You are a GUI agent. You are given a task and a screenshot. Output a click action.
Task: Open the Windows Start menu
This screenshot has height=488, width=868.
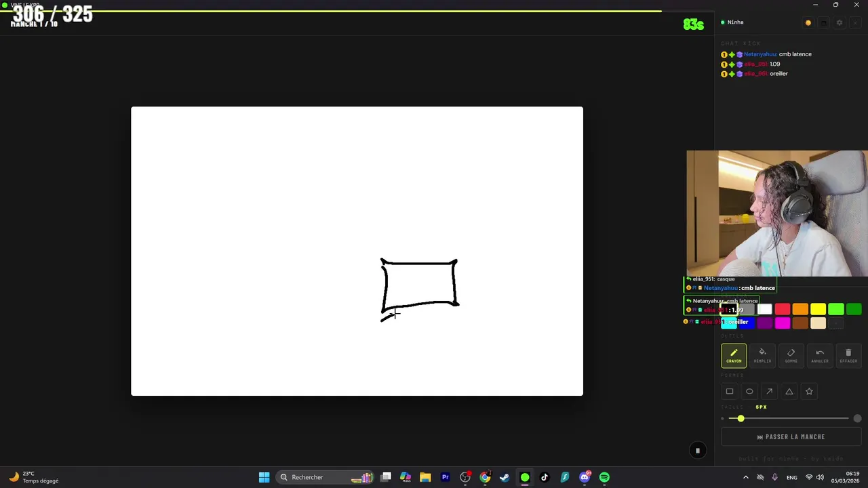point(264,477)
